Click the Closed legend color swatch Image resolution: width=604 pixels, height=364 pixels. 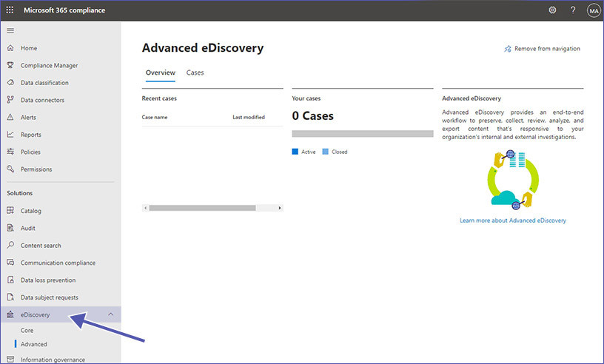pos(326,152)
